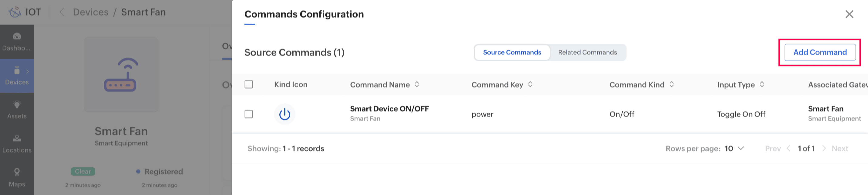868x195 pixels.
Task: Click the blue power kind icon
Action: click(x=284, y=114)
